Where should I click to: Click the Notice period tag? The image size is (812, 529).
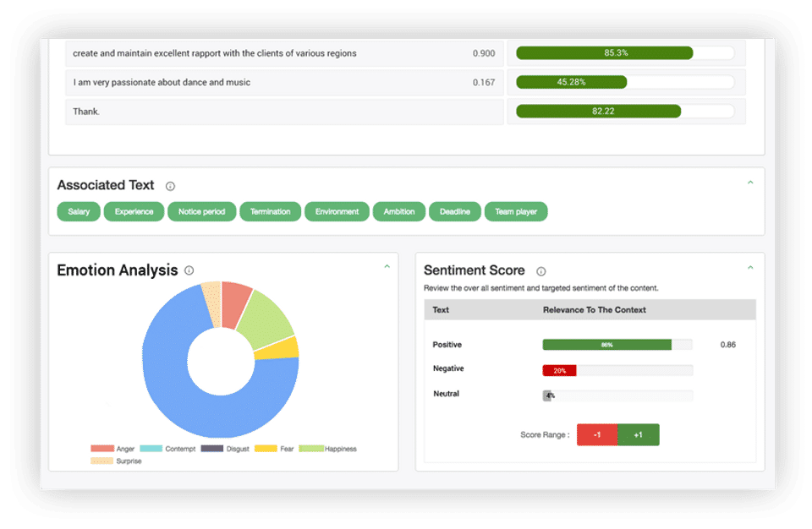(x=202, y=212)
